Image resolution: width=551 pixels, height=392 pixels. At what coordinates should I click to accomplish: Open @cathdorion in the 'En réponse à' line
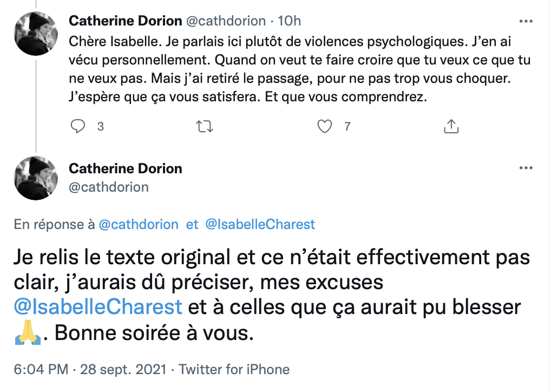(x=139, y=224)
